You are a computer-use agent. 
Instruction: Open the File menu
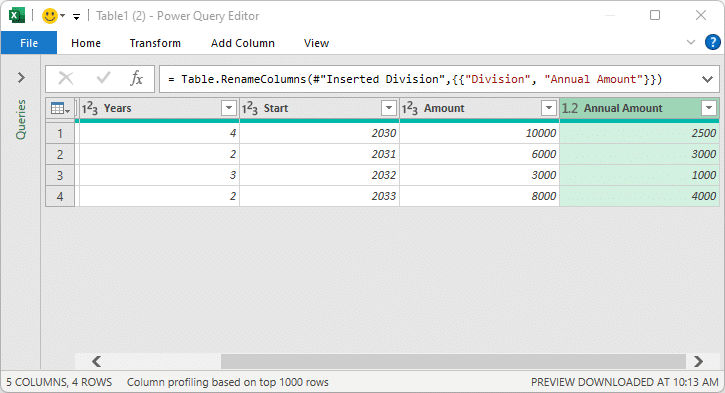[29, 43]
